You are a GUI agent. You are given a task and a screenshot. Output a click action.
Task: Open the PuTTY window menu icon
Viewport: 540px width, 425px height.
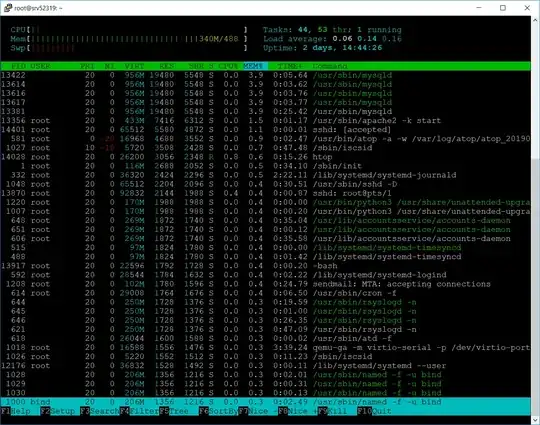(8, 8)
